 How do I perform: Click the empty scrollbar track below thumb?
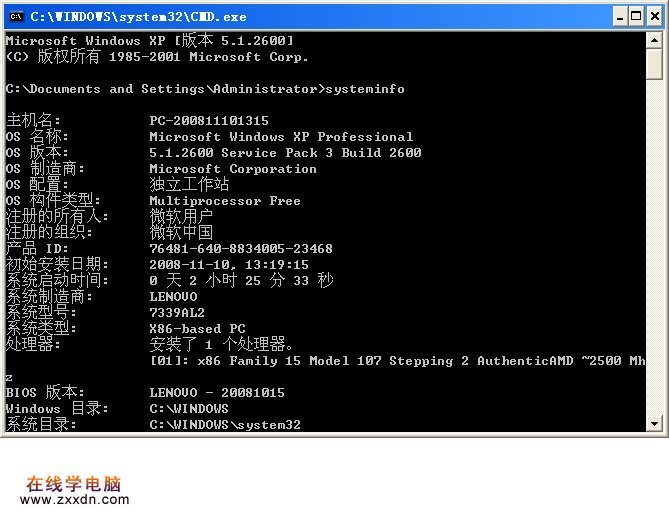(x=654, y=250)
